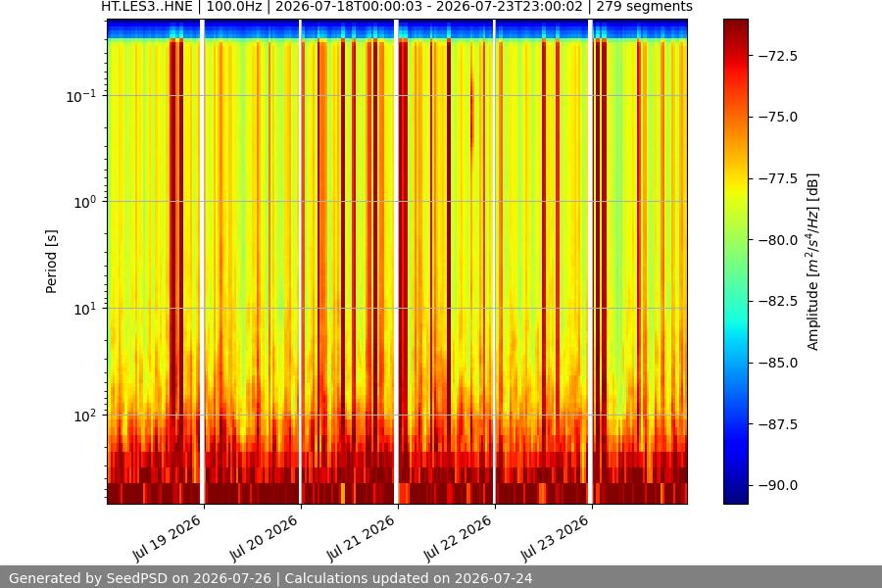Click the 'Jul 21 2026' x-axis label
The width and height of the screenshot is (882, 588).
tap(361, 538)
